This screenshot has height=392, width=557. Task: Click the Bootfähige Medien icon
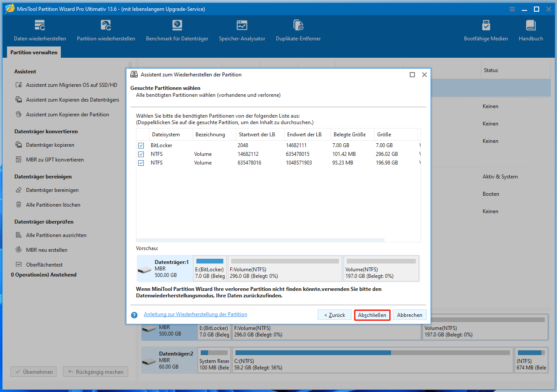click(x=486, y=30)
